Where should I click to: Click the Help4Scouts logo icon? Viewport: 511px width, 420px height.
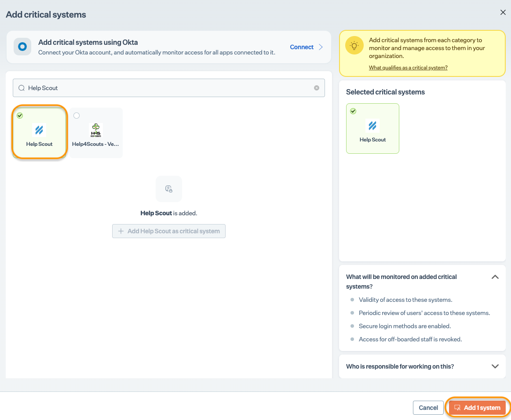click(96, 130)
